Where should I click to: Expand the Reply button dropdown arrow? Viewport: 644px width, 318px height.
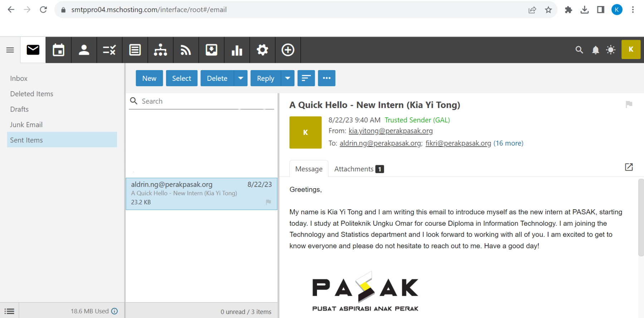click(288, 78)
